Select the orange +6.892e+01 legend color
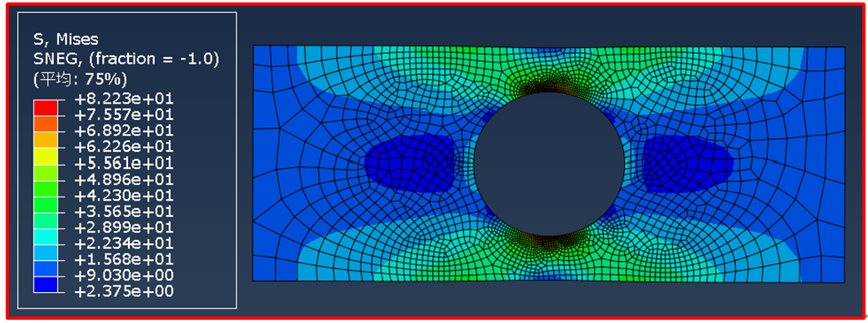 pyautogui.click(x=46, y=140)
